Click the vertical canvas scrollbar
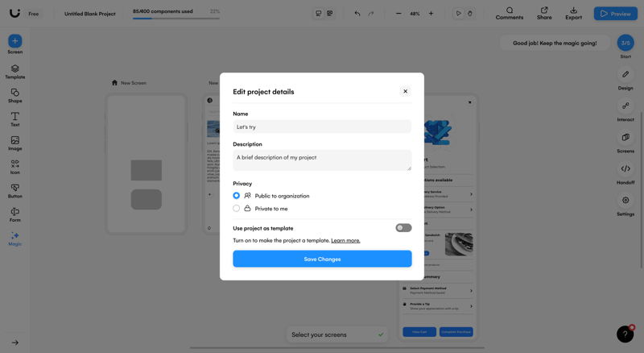This screenshot has width=644, height=353. [x=641, y=189]
